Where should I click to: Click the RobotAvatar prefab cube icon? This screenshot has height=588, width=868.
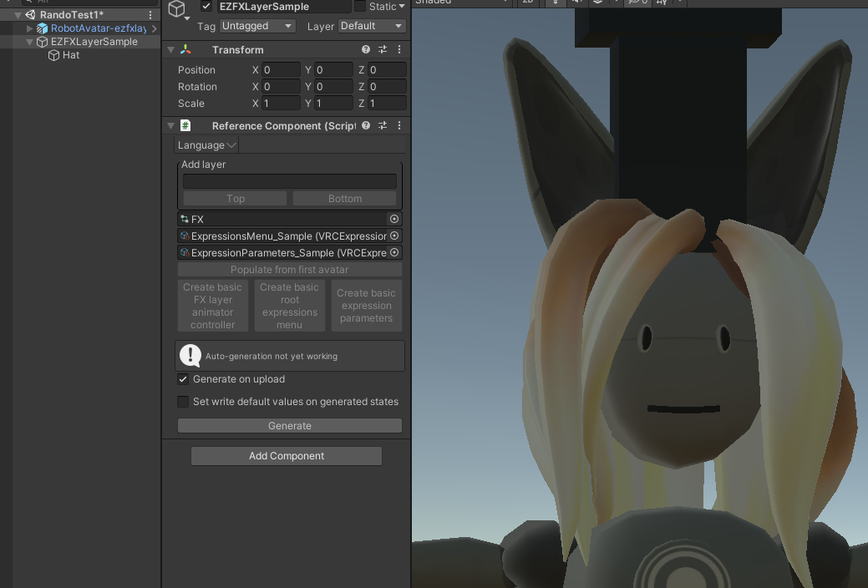tap(42, 28)
